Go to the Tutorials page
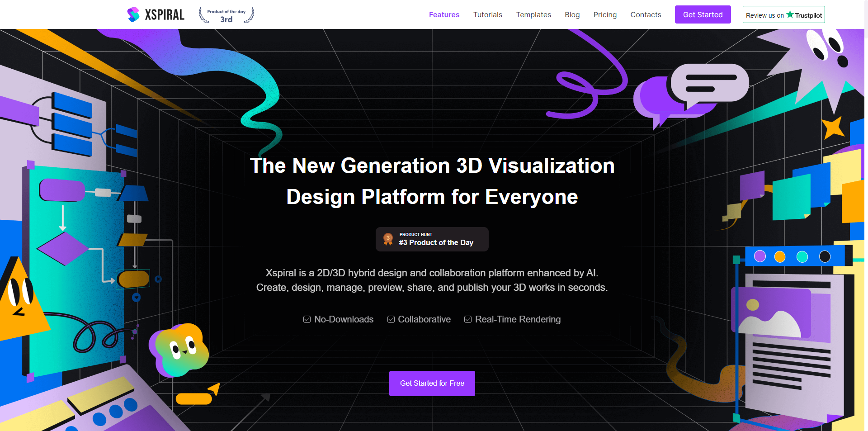This screenshot has height=431, width=868. click(x=487, y=14)
